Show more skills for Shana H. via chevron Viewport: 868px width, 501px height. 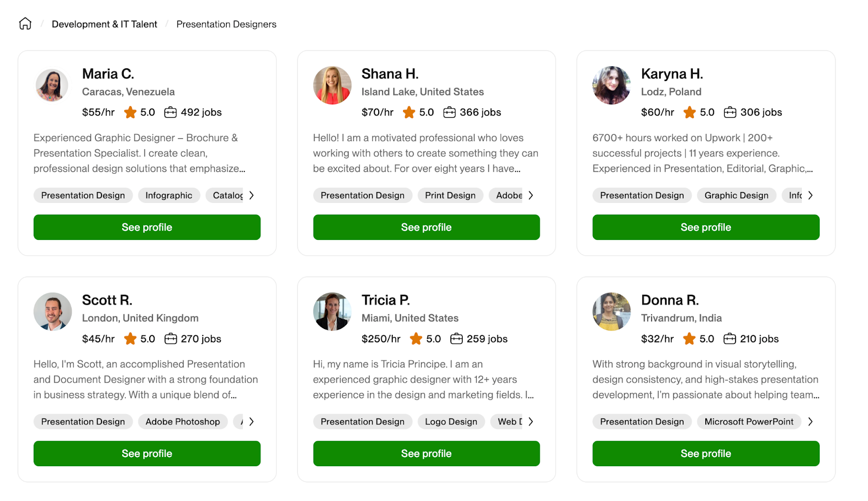531,195
